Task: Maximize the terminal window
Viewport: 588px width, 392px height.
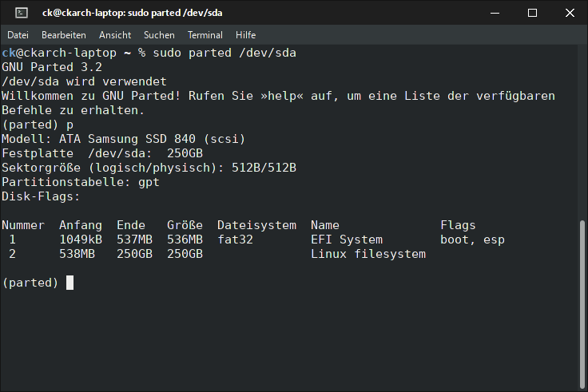Action: [532, 13]
